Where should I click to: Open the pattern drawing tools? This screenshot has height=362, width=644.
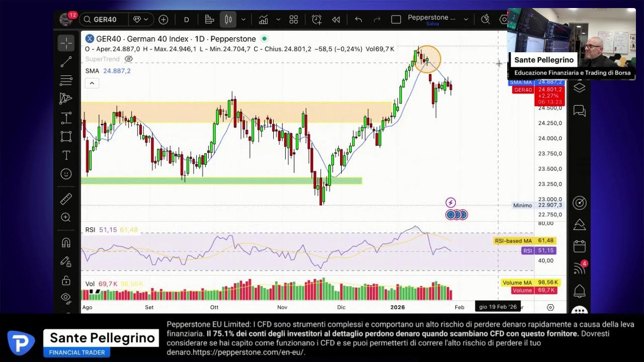[x=66, y=99]
